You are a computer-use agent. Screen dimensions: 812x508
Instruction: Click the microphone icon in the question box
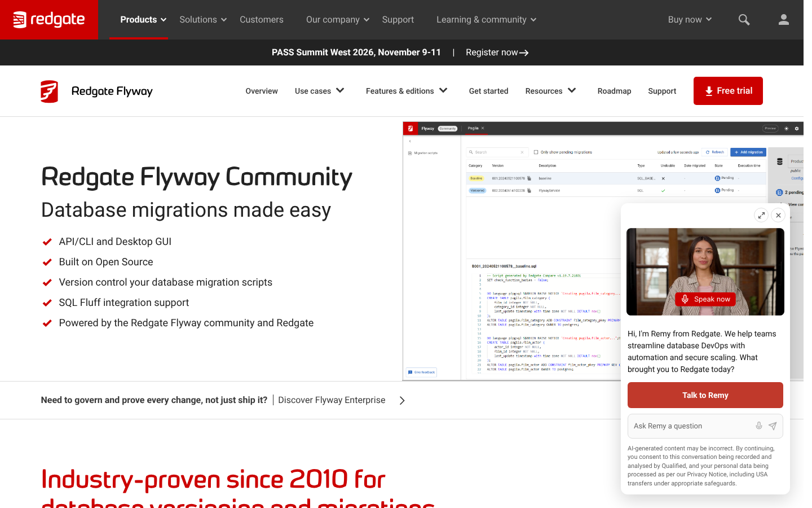coord(759,426)
